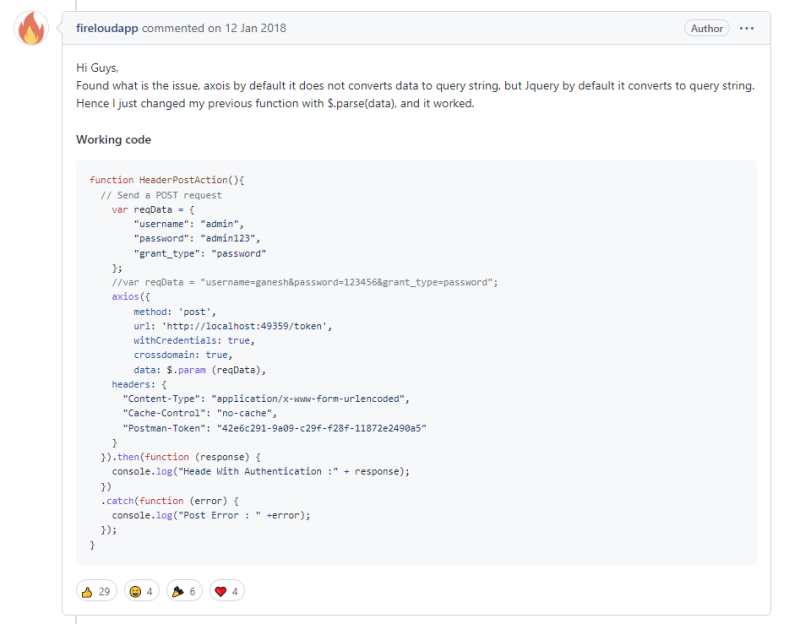Click the sentence starting "Hence I just changed"
This screenshot has height=624, width=800.
276,104
